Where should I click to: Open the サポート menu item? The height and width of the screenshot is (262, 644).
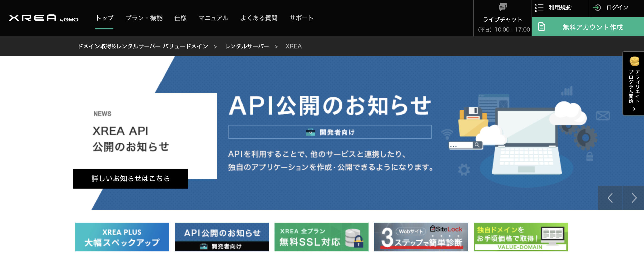(x=301, y=18)
